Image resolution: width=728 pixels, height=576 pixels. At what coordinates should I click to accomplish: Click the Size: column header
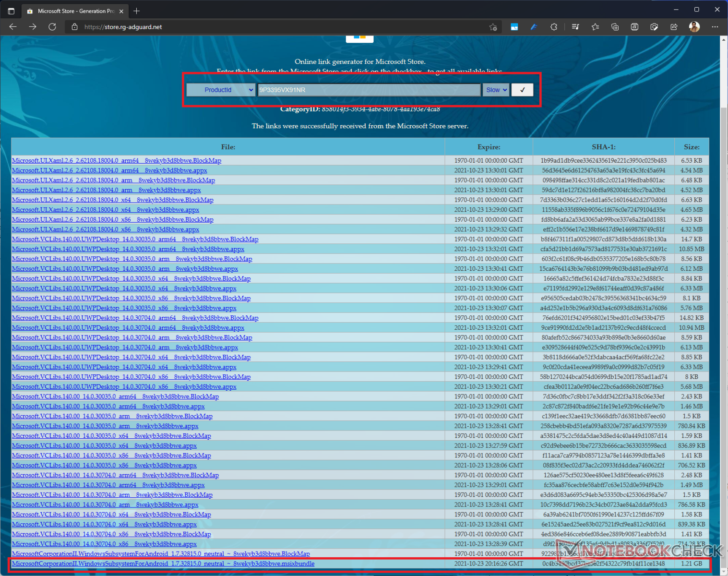(692, 147)
